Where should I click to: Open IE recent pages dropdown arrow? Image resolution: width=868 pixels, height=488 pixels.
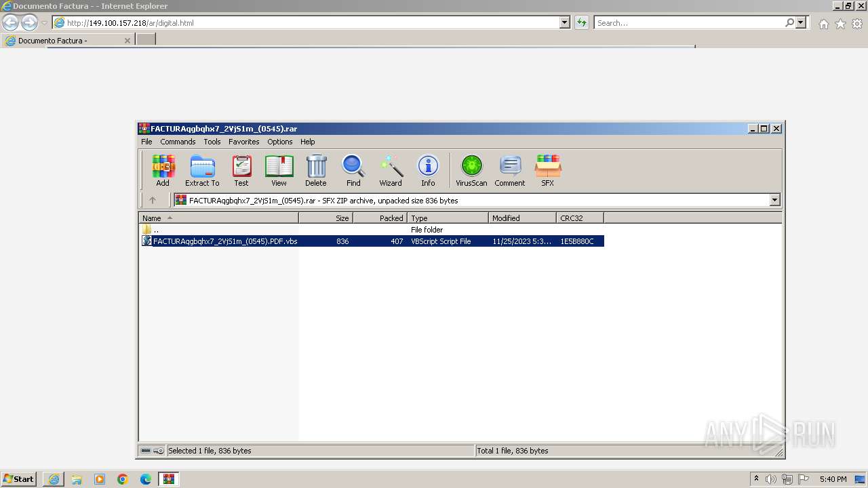44,23
